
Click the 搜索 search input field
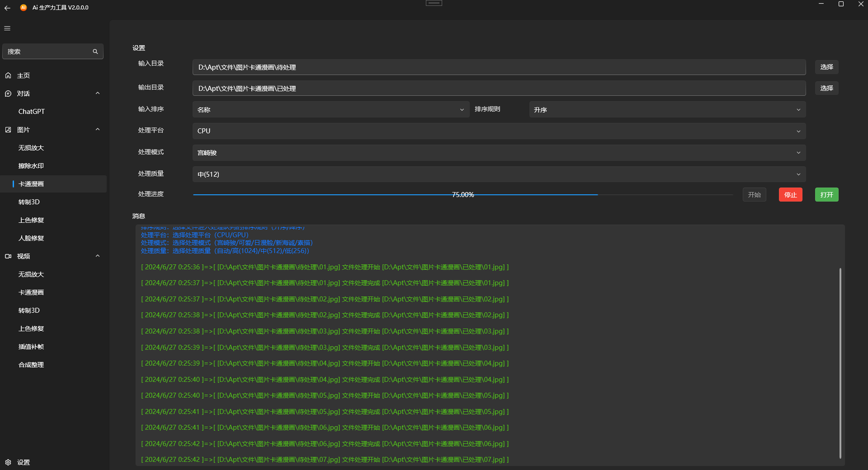pos(53,52)
